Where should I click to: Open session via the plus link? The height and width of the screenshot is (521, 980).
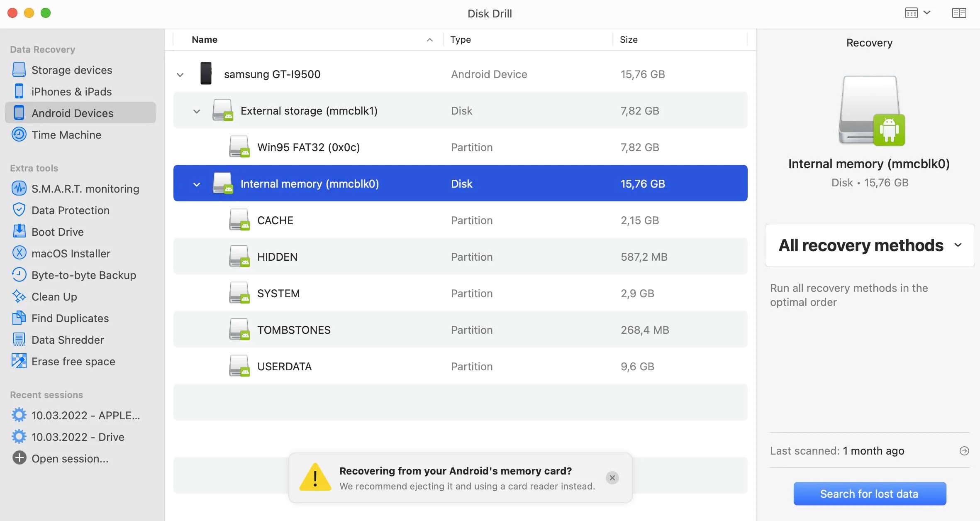pos(69,459)
